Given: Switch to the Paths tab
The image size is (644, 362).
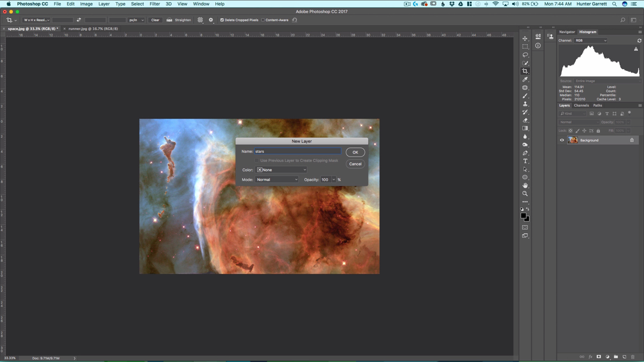Looking at the screenshot, I should click(x=598, y=106).
